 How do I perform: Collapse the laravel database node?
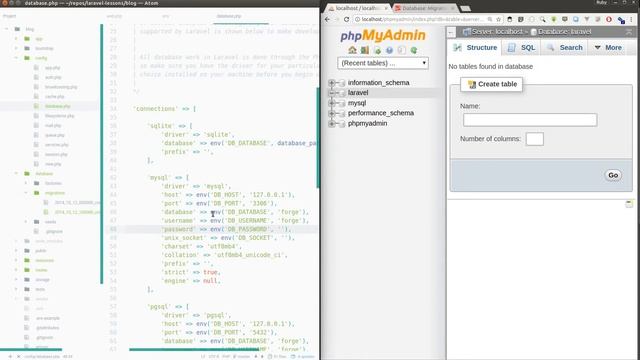coord(331,93)
